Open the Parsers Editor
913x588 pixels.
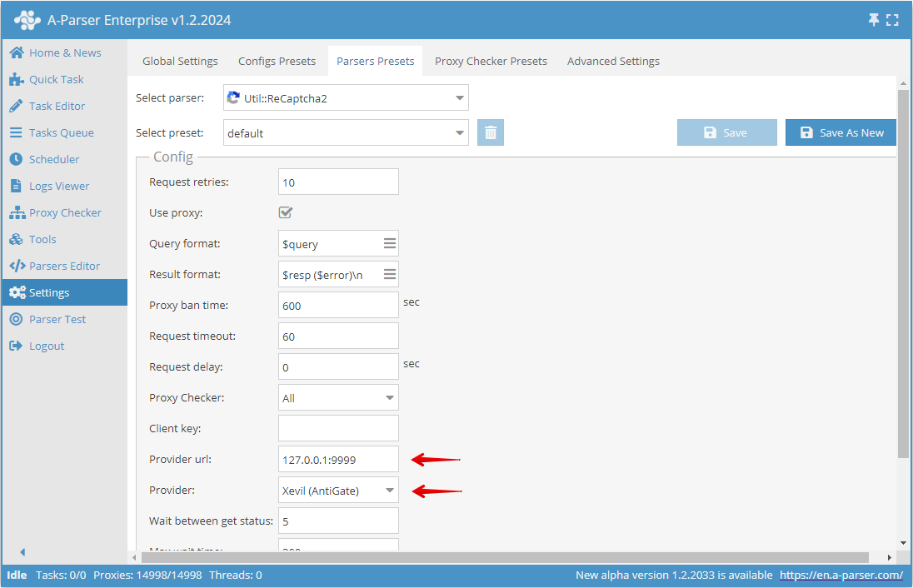coord(62,265)
